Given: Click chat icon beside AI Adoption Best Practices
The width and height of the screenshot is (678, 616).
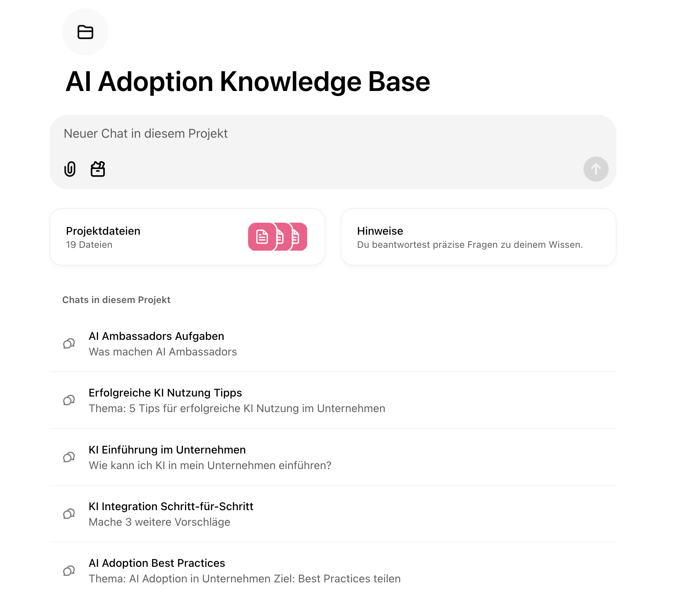Looking at the screenshot, I should coord(69,571).
